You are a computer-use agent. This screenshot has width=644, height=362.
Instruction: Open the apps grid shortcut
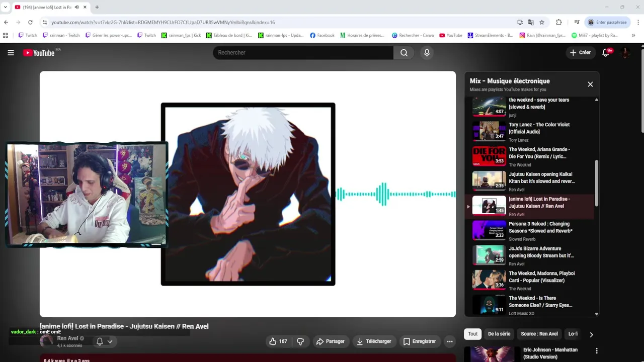6,35
